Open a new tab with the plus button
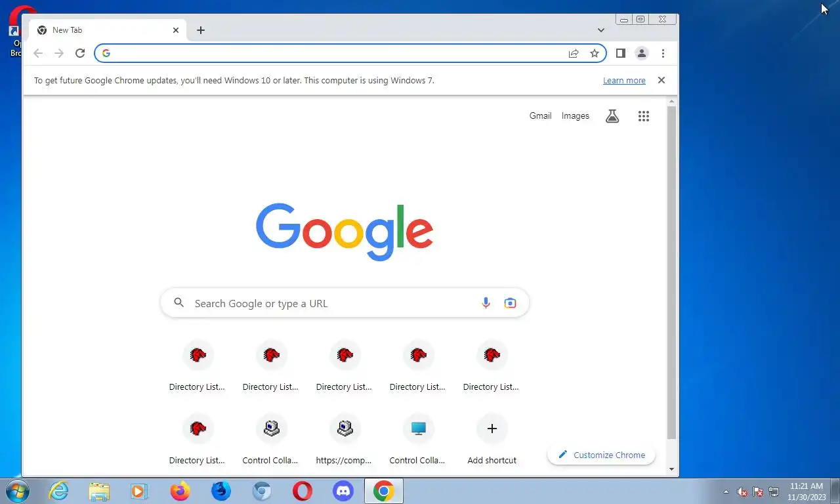The image size is (840, 504). tap(201, 30)
